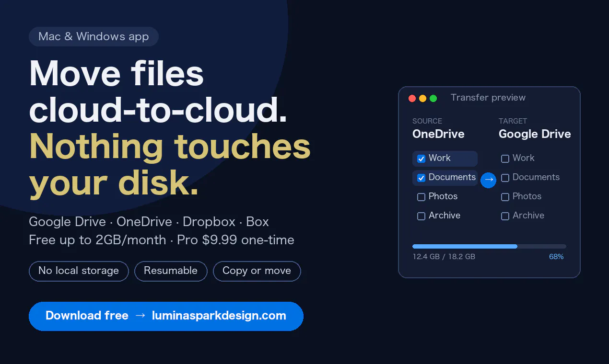
Task: Check the Archive checkbox under Google Drive
Action: click(x=505, y=216)
